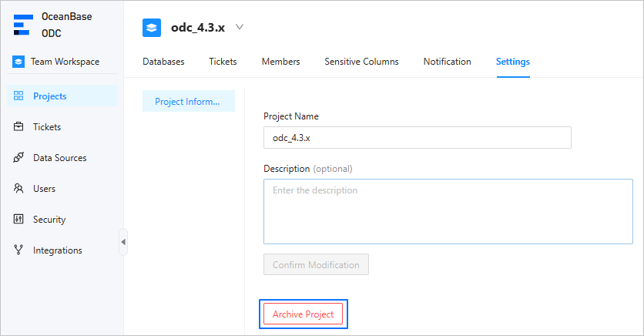Switch to the Databases tab
The width and height of the screenshot is (644, 336).
[x=163, y=62]
